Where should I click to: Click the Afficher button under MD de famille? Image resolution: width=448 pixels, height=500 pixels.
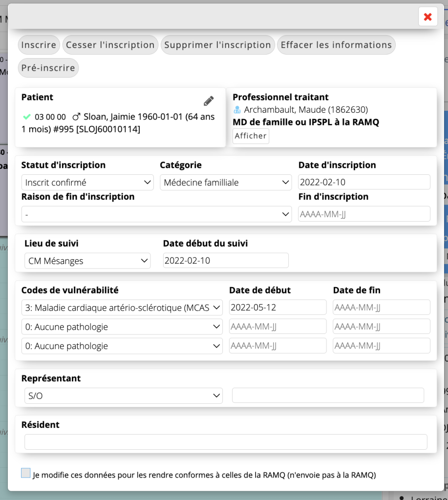click(x=251, y=136)
